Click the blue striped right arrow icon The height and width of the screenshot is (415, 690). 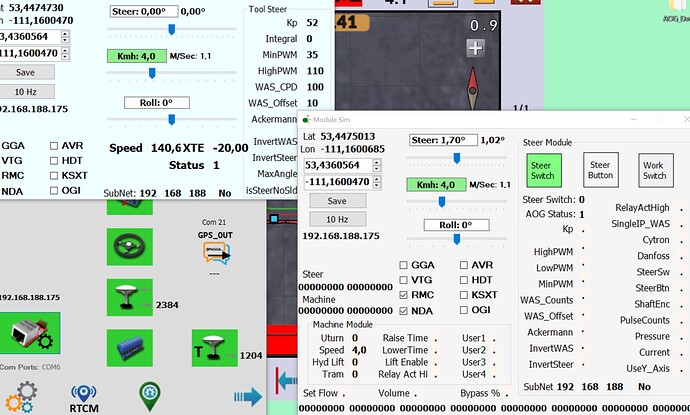coord(248,397)
